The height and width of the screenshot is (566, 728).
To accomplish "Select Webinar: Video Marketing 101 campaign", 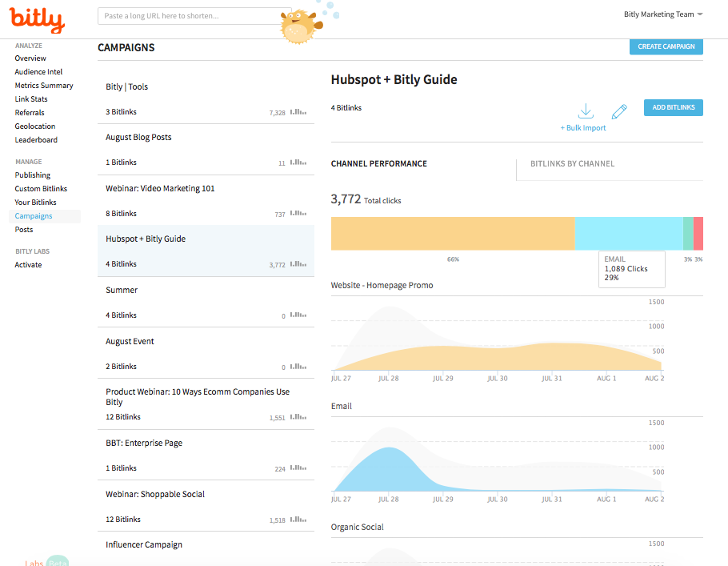I will pyautogui.click(x=206, y=201).
